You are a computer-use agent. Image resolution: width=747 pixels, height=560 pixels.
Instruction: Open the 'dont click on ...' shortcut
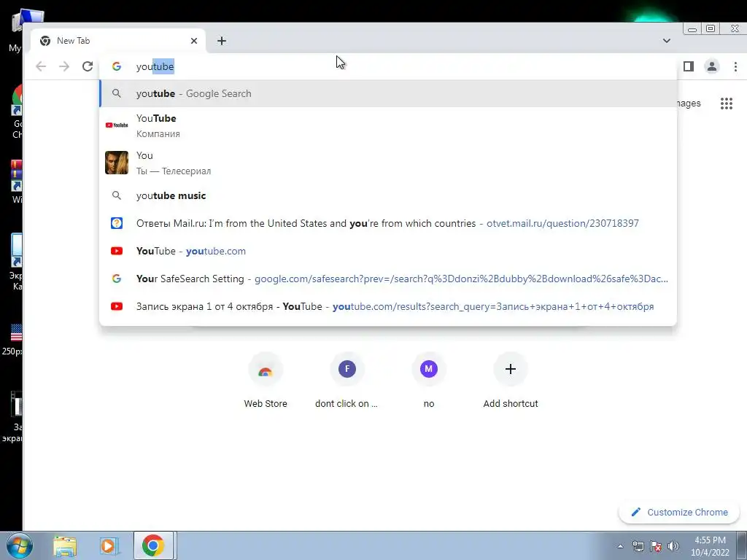point(347,381)
